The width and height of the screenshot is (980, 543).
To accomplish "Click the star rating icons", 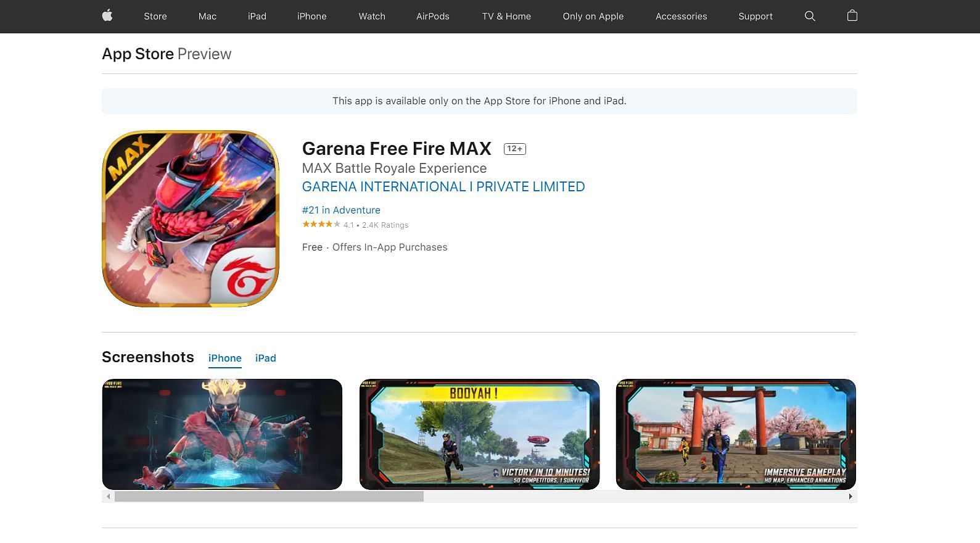I will 321,225.
